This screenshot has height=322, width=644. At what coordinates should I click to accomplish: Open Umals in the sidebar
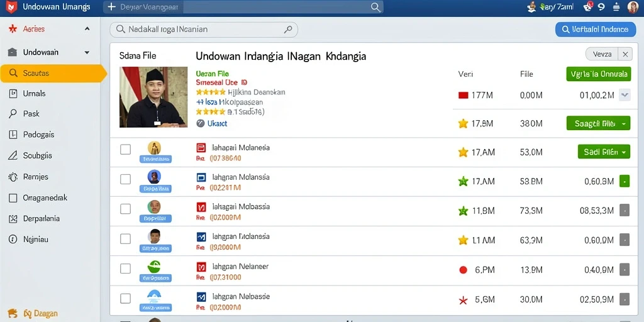click(x=34, y=94)
